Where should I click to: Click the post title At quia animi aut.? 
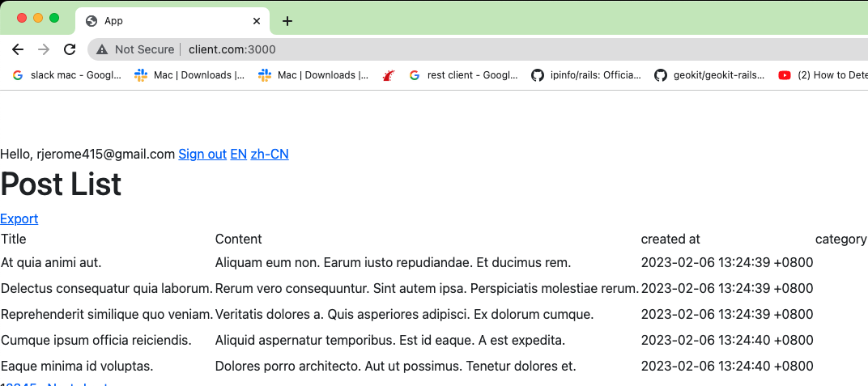[51, 262]
